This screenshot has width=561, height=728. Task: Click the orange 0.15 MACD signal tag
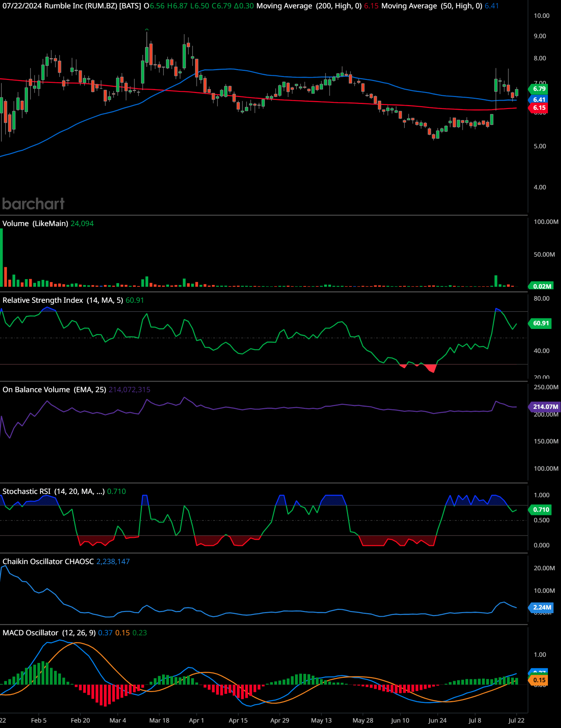pyautogui.click(x=538, y=680)
